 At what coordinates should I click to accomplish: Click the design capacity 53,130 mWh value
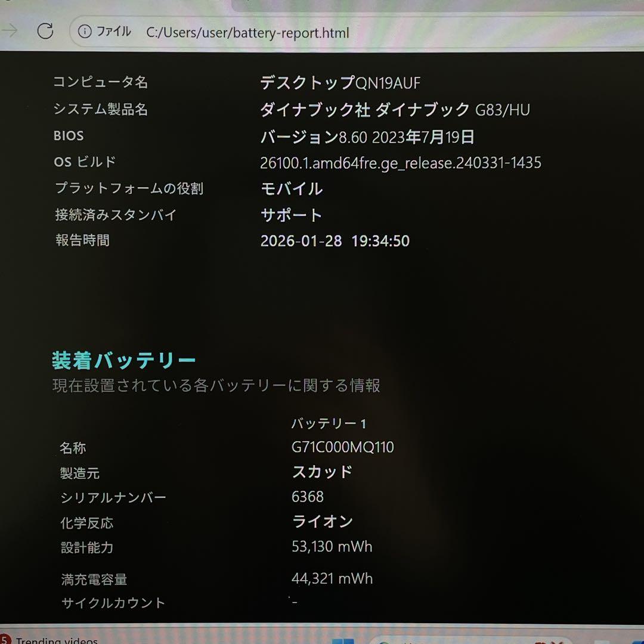coord(332,547)
